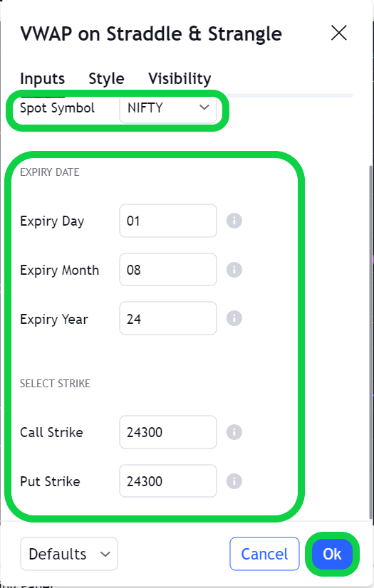Click the info icon beside Call Strike
Screen dimensions: 374x588
[234, 432]
